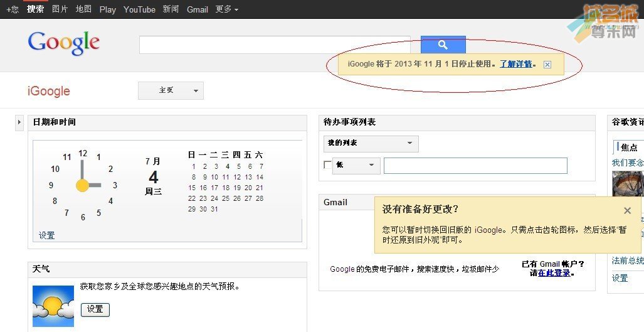The width and height of the screenshot is (644, 332).
Task: Open the 低 priority dropdown
Action: 356,165
